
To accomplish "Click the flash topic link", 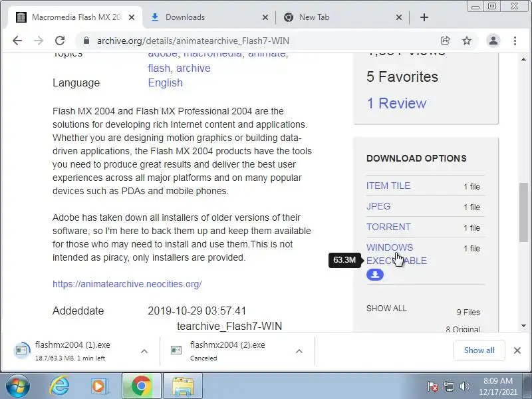I will [159, 68].
